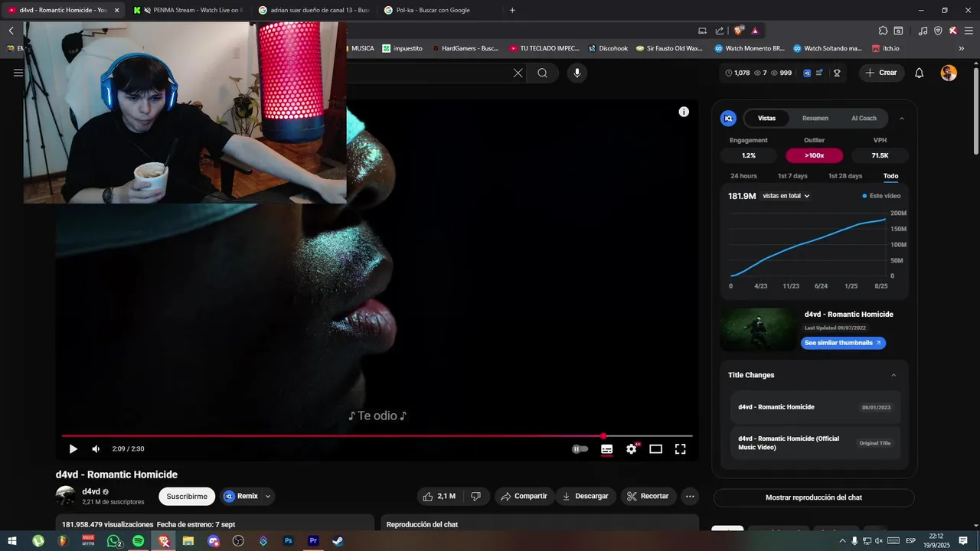Open the account avatar menu
Image resolution: width=980 pixels, height=551 pixels.
click(x=949, y=73)
